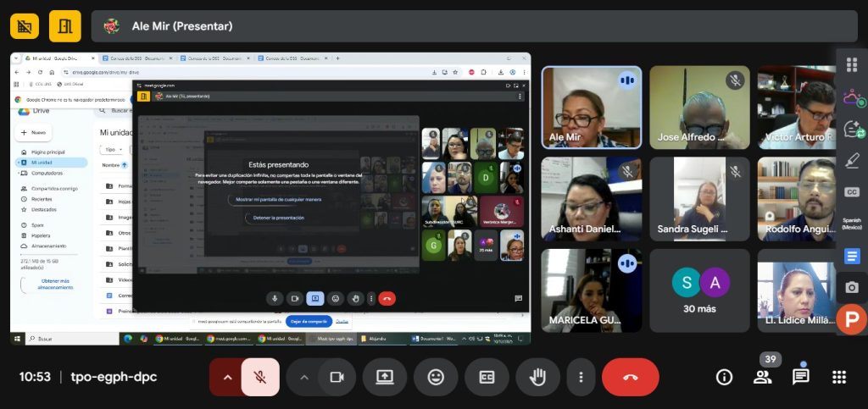
Task: Raise your hand in the meeting
Action: tap(537, 378)
